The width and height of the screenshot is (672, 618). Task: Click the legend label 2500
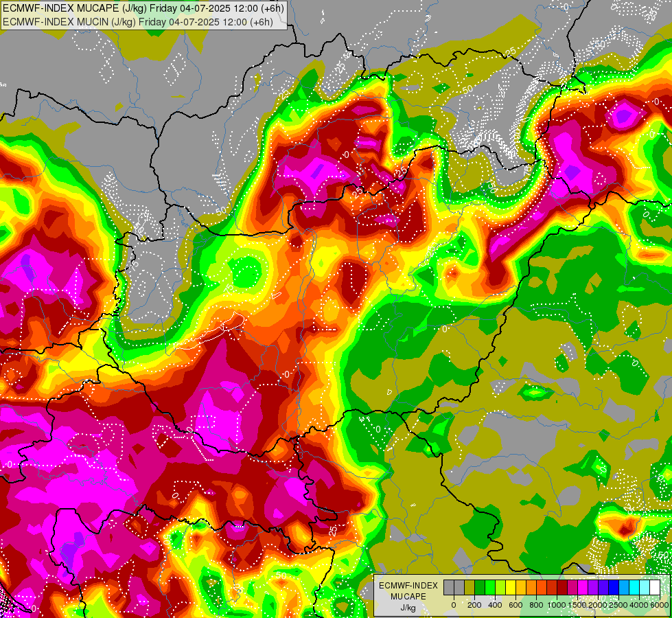click(x=618, y=605)
